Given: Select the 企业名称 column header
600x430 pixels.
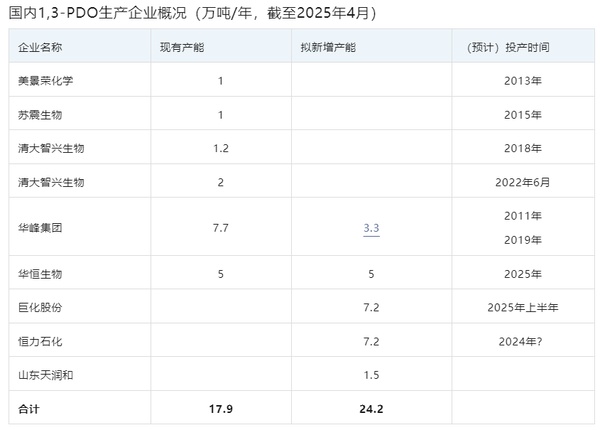Looking at the screenshot, I should click(x=40, y=47).
